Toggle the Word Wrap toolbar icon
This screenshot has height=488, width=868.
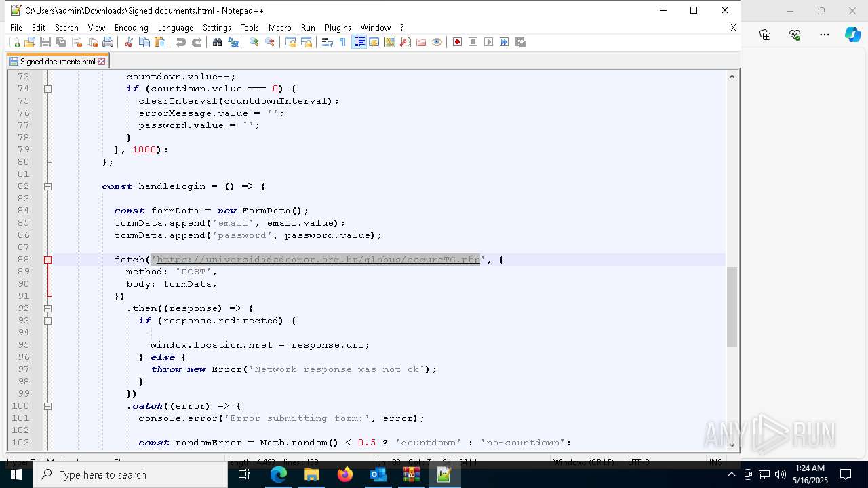[x=327, y=42]
